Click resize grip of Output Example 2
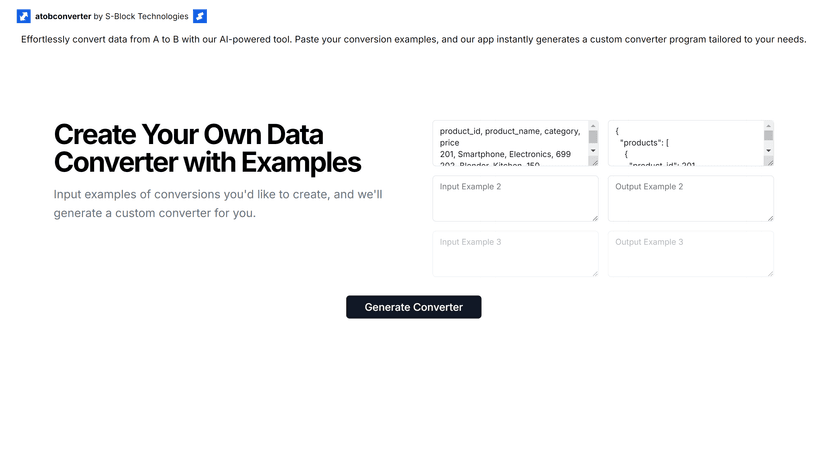Image resolution: width=828 pixels, height=475 pixels. 770,218
